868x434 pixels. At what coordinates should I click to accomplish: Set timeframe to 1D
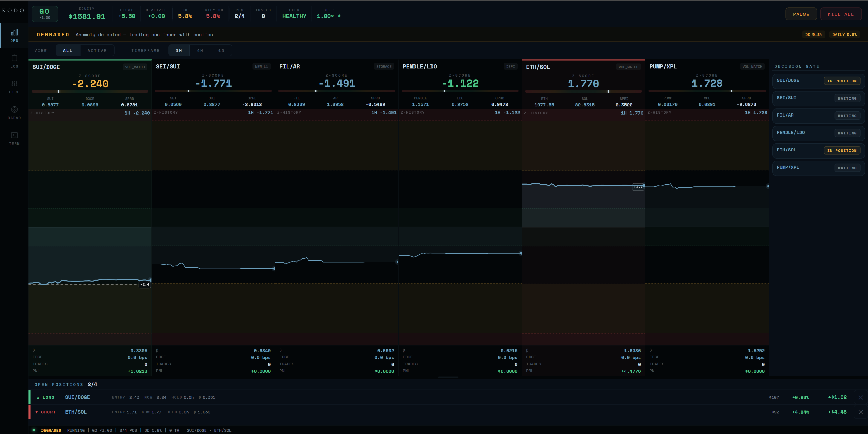(x=221, y=51)
